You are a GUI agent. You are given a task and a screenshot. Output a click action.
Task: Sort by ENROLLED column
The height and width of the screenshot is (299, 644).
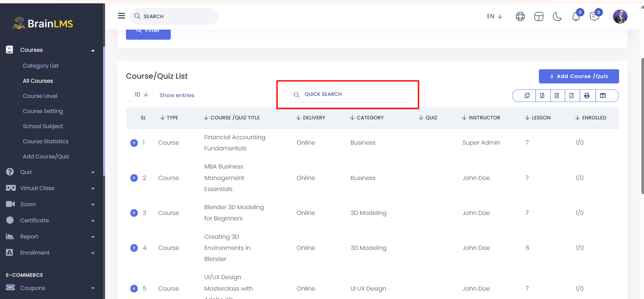(590, 118)
